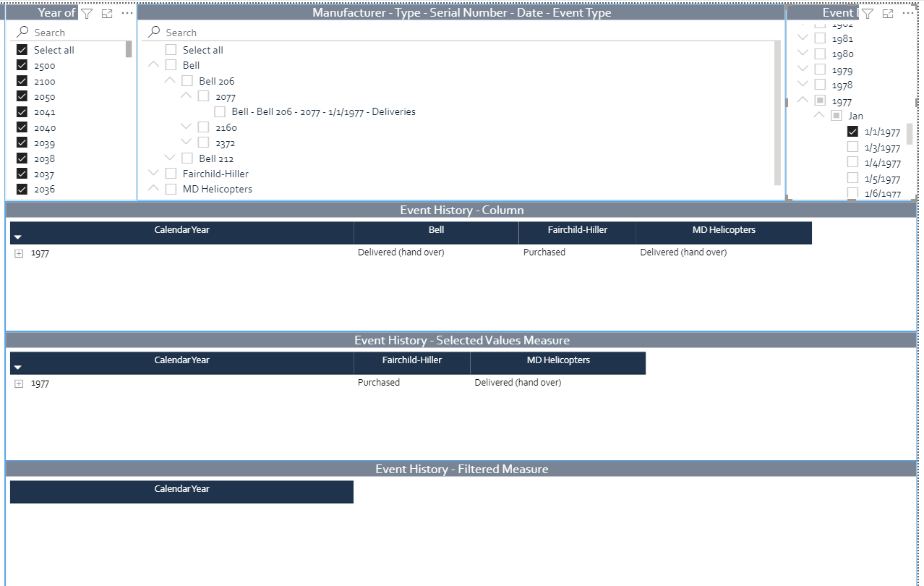The width and height of the screenshot is (924, 586).
Task: Uncheck year 2041 in Year slicer
Action: [22, 111]
